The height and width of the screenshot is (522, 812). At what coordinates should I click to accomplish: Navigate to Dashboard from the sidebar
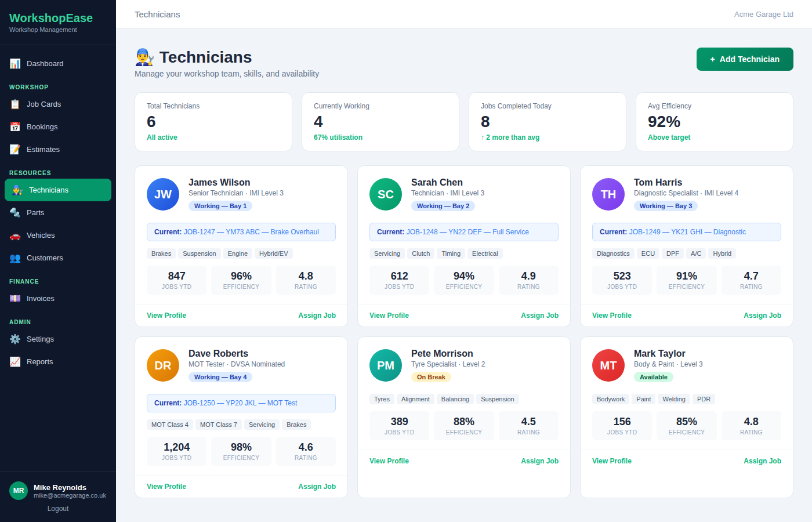(x=45, y=63)
